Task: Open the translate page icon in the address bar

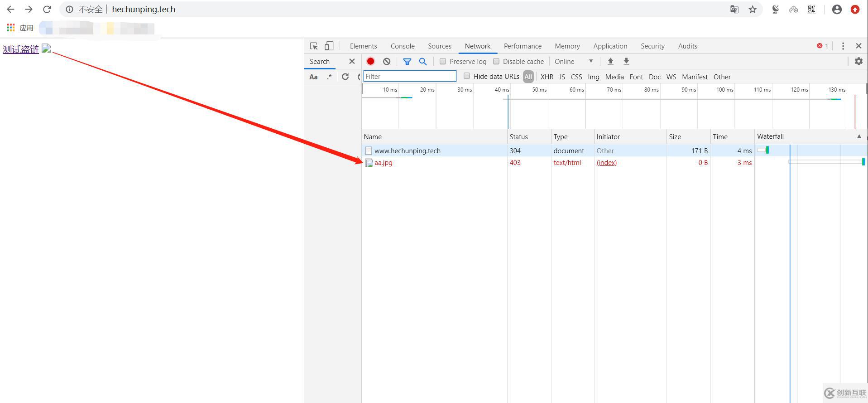Action: tap(734, 9)
